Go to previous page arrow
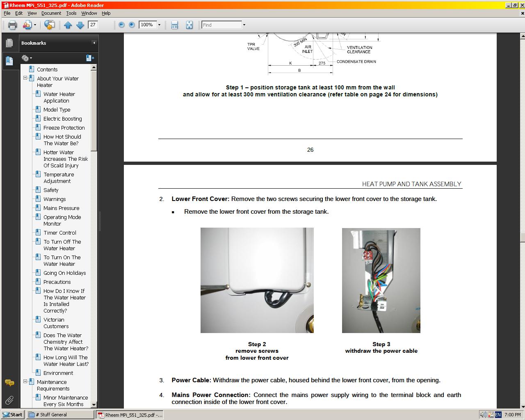This screenshot has width=525, height=420. [x=68, y=25]
